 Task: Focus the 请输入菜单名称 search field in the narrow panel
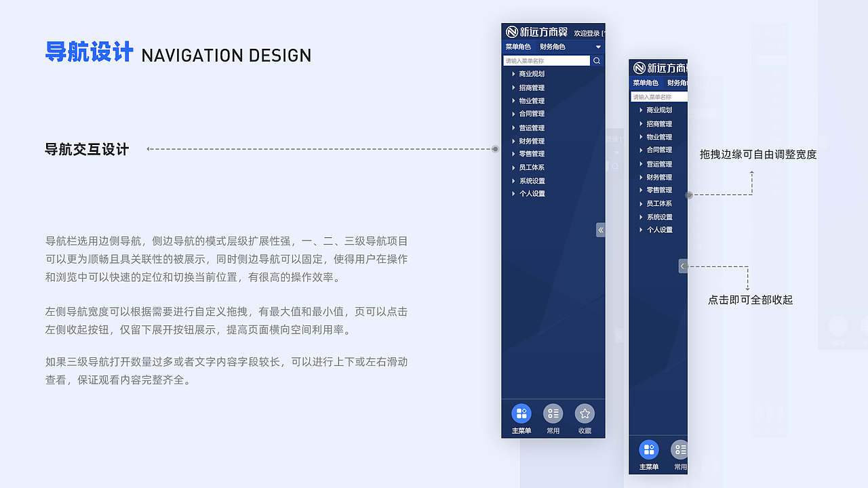[x=659, y=97]
